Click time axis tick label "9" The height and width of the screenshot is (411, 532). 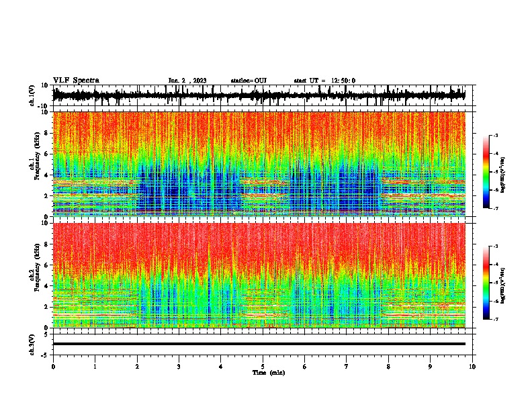[x=430, y=367]
